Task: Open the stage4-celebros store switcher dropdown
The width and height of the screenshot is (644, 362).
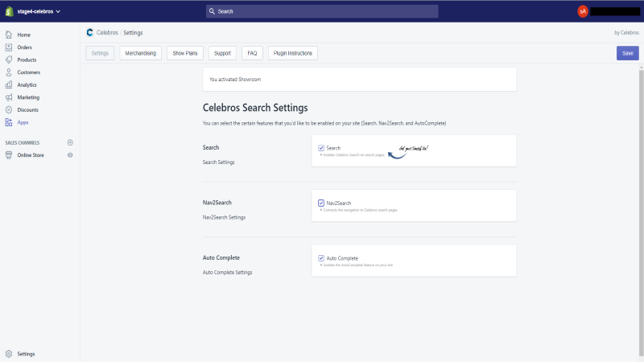Action: [x=39, y=11]
